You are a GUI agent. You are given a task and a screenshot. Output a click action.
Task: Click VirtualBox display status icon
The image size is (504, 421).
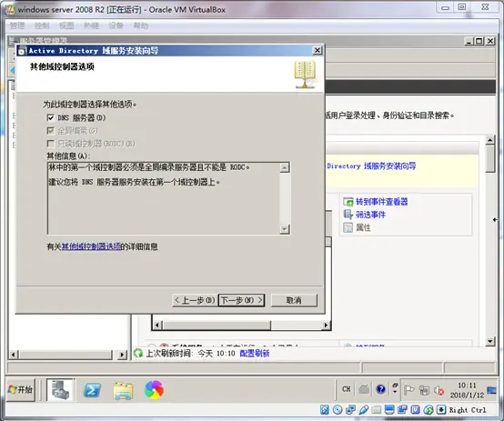389,410
